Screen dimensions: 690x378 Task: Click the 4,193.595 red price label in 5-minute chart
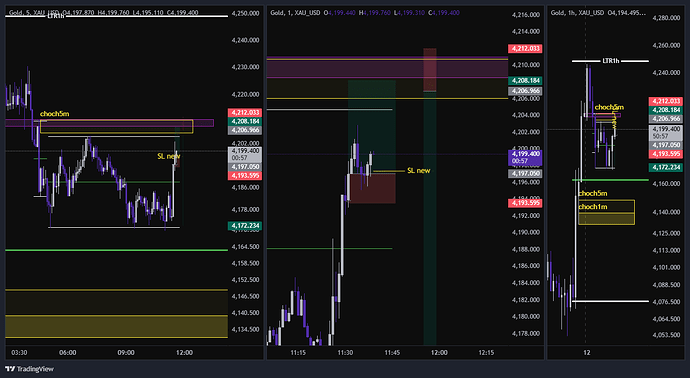point(245,176)
